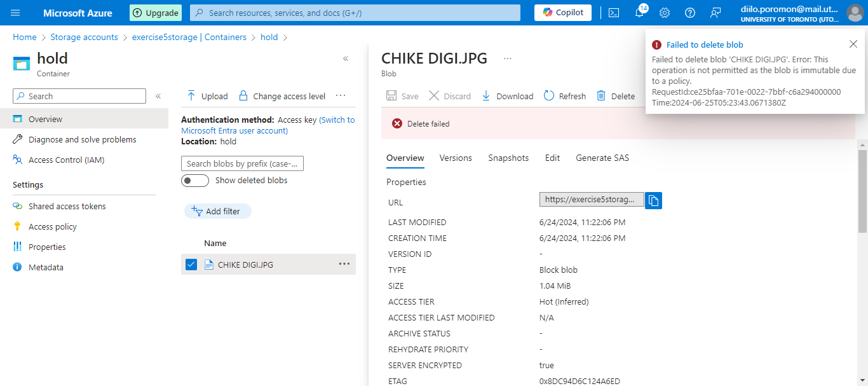The width and height of the screenshot is (868, 386).
Task: Click the blob details vertical scrollbar
Action: tap(862, 191)
